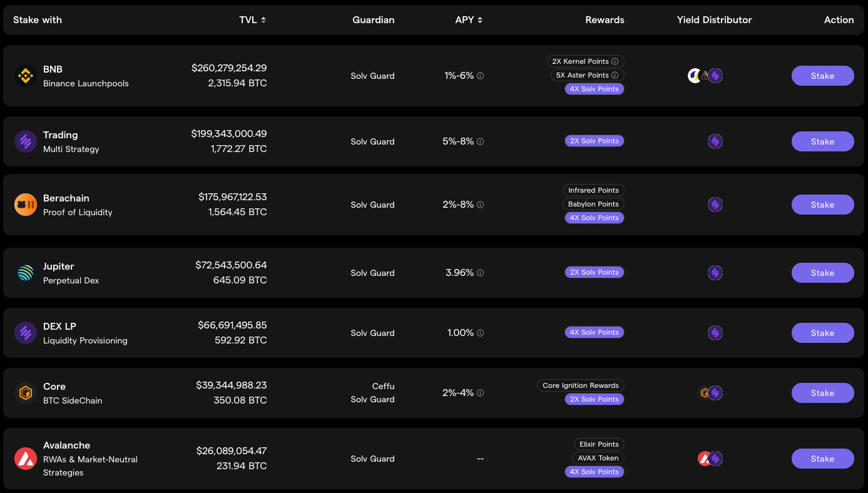Click the DEX LP Liquidity Provisioning icon
The height and width of the screenshot is (493, 868).
coord(25,333)
